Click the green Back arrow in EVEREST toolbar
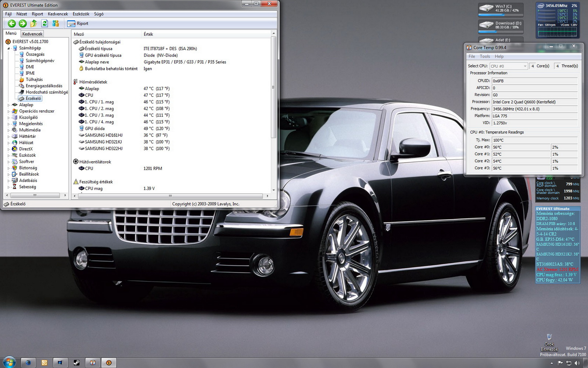The width and height of the screenshot is (588, 368). [12, 24]
